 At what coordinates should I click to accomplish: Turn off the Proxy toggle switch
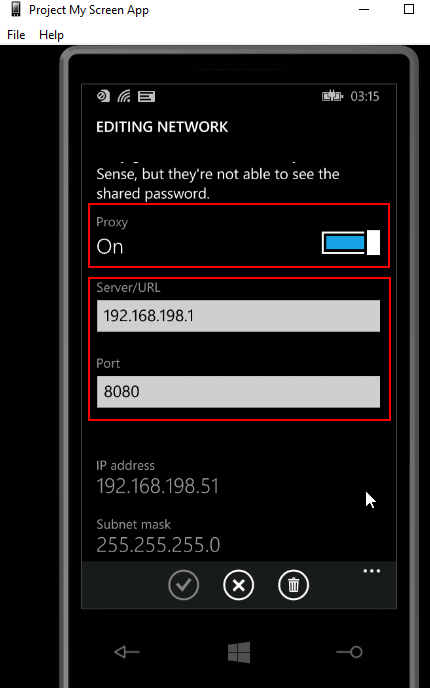(x=351, y=242)
